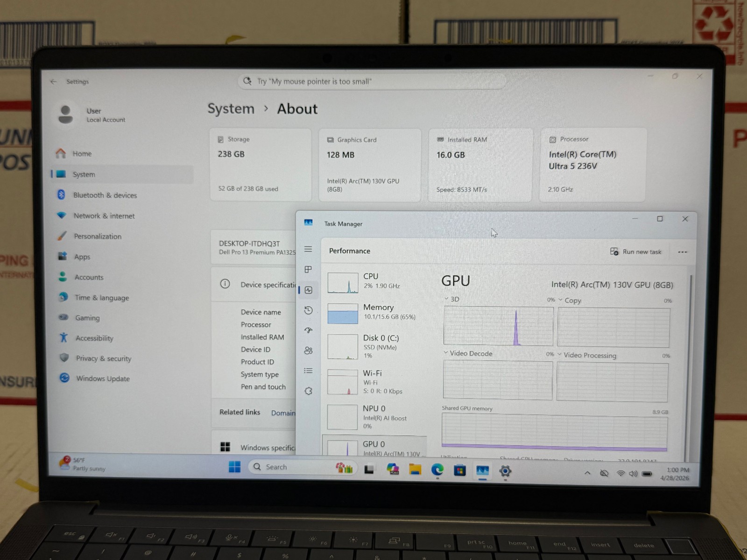747x560 pixels.
Task: Open Installed RAM info card
Action: click(x=480, y=165)
